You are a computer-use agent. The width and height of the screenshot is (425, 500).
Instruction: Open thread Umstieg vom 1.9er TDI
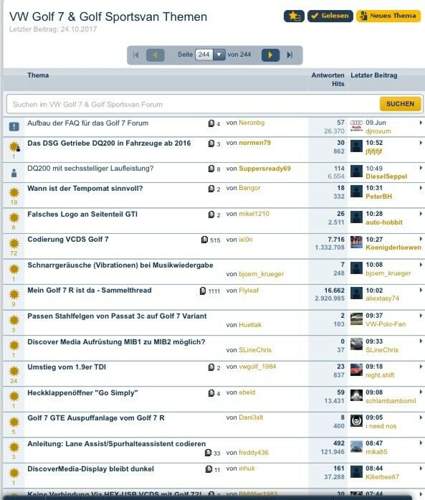(67, 367)
